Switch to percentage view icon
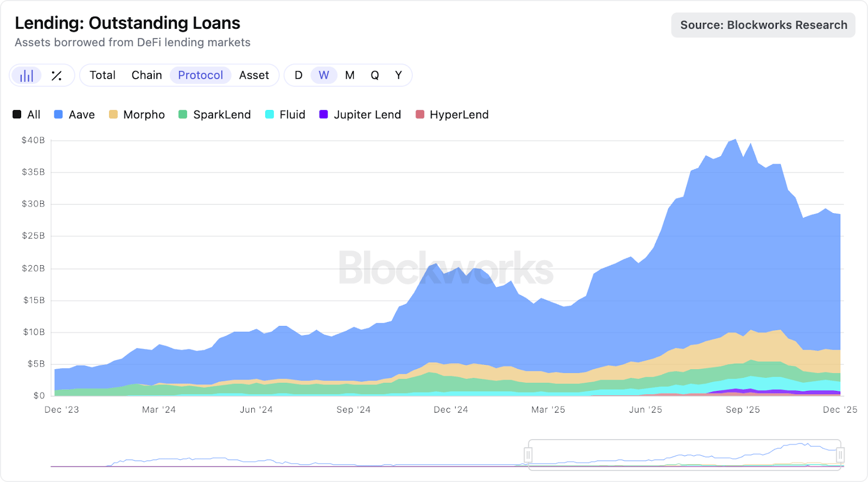The height and width of the screenshot is (482, 868). [56, 75]
